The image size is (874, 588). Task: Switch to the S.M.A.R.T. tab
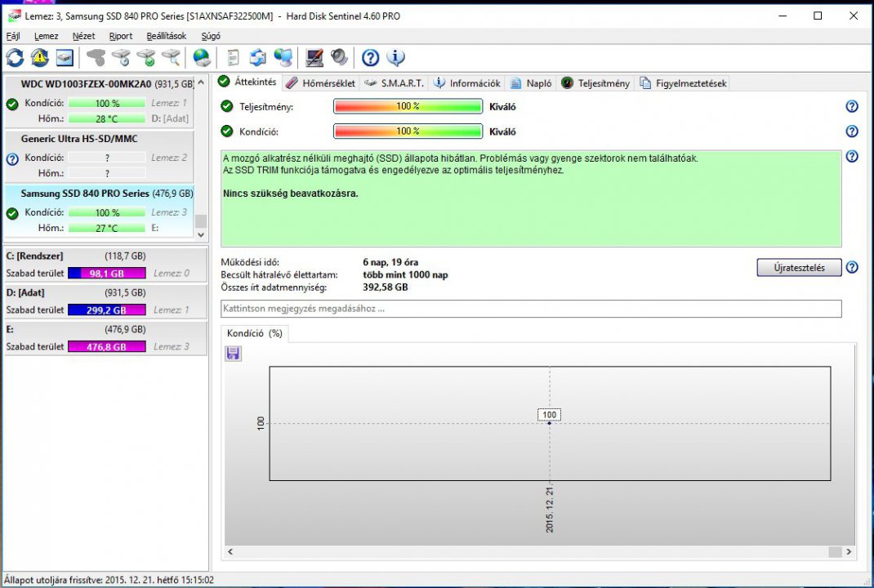394,83
